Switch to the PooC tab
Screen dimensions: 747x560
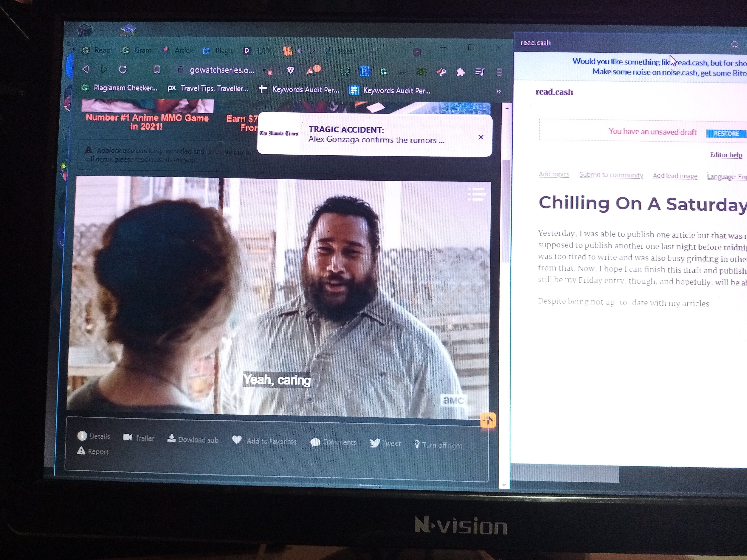(340, 52)
